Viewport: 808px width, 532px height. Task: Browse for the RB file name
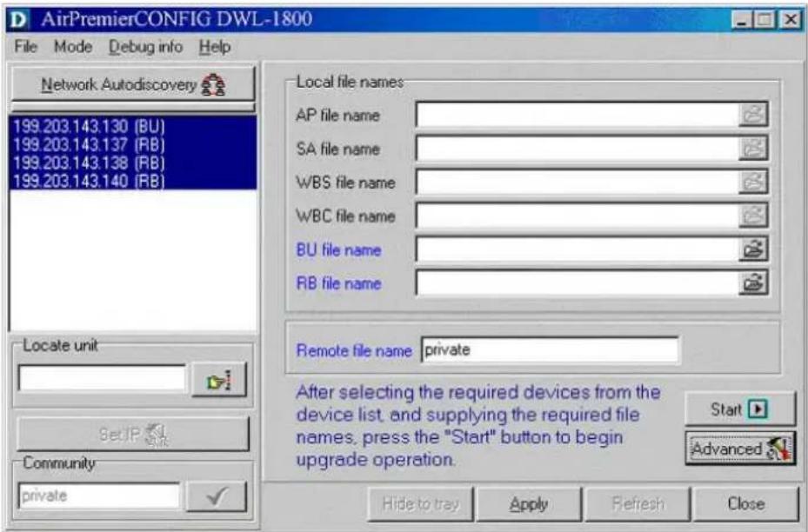coord(753,283)
